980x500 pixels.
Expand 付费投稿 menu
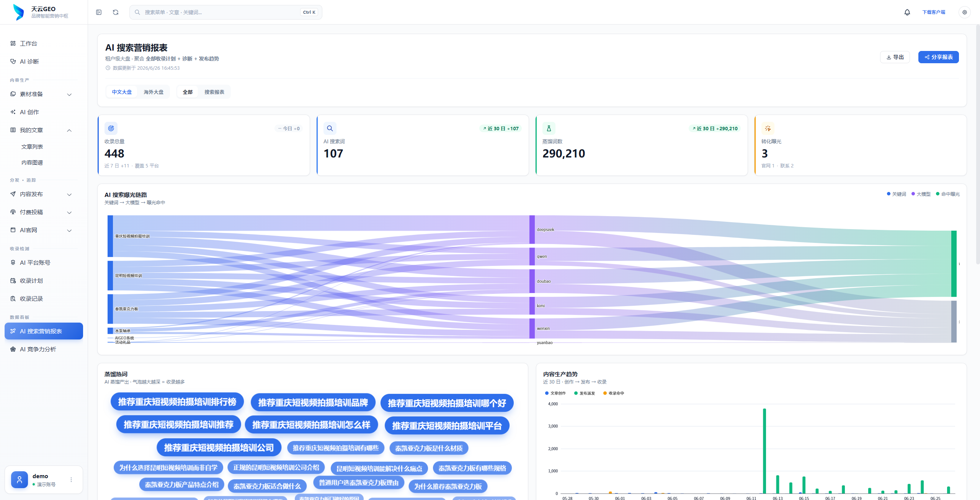point(44,212)
